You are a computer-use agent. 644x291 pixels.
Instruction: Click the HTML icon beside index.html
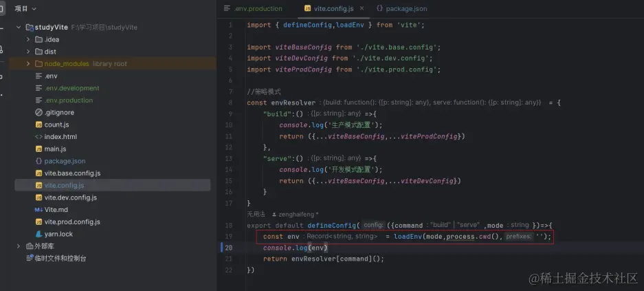coord(38,137)
